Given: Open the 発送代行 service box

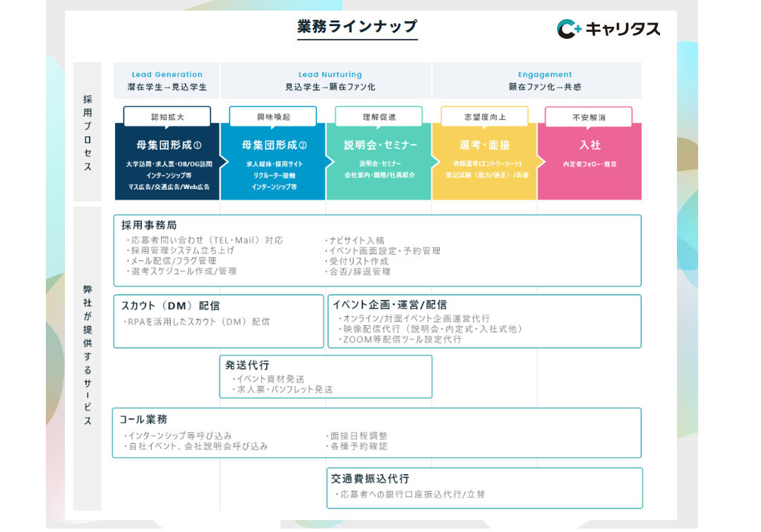Looking at the screenshot, I should [325, 377].
